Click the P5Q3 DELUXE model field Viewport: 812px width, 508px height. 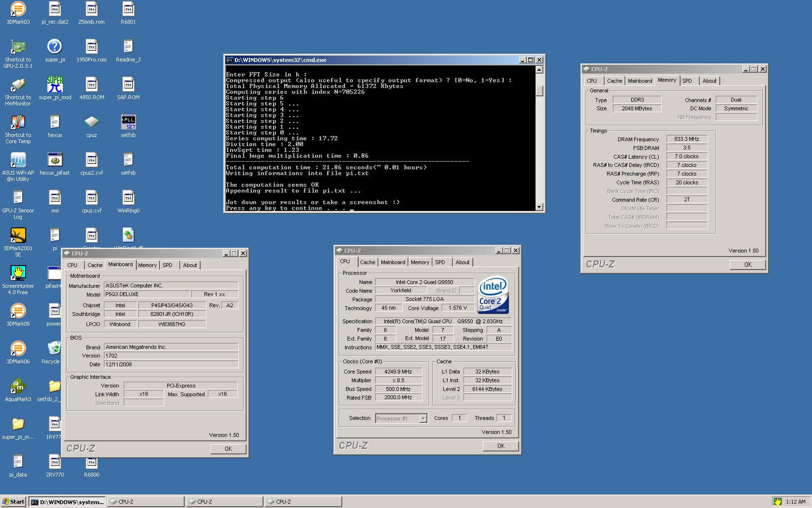(147, 294)
